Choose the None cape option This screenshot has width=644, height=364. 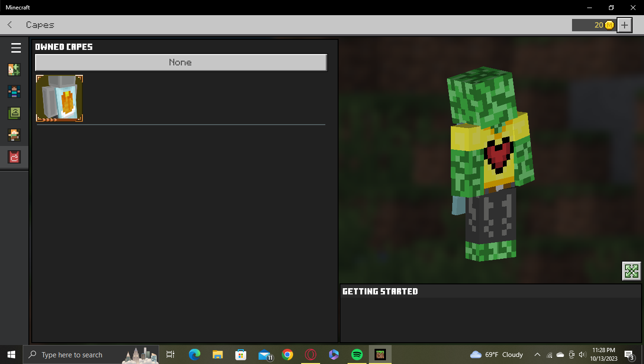point(181,63)
